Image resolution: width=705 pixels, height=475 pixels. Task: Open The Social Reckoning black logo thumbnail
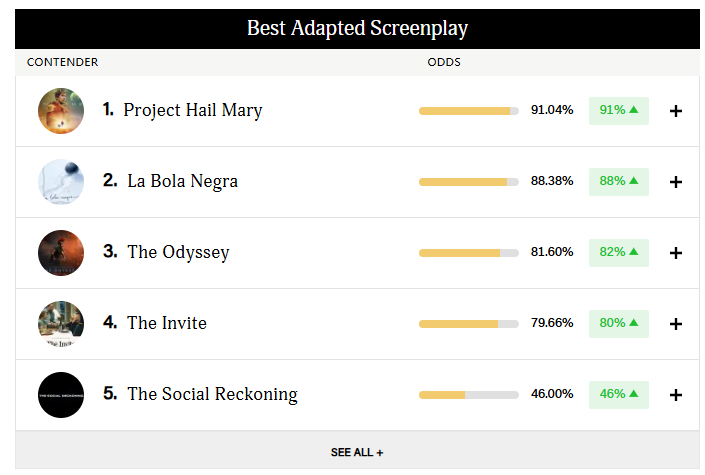coord(61,395)
